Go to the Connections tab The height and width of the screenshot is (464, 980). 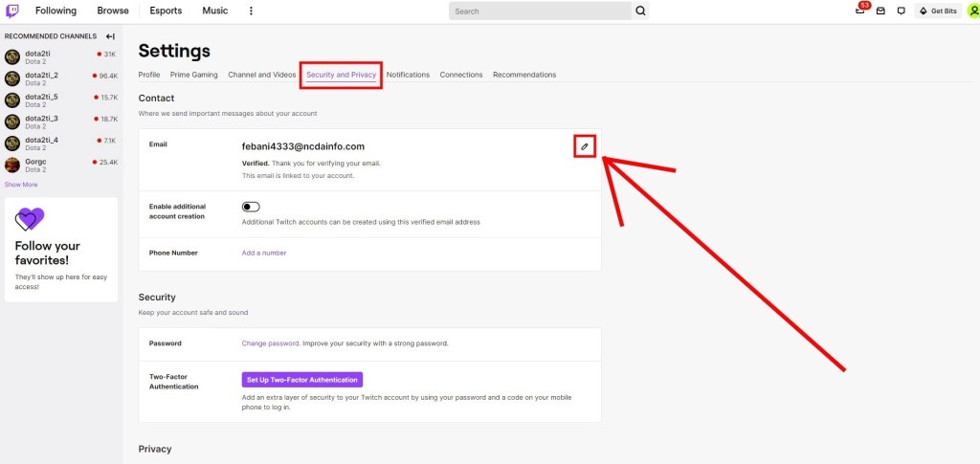[x=461, y=75]
